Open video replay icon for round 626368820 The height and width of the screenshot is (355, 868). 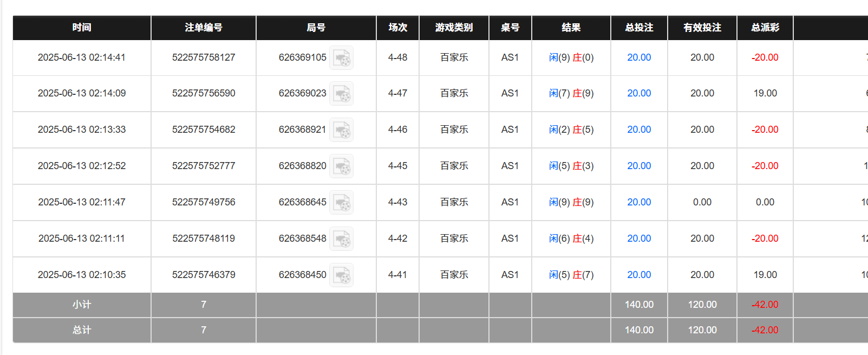point(342,166)
